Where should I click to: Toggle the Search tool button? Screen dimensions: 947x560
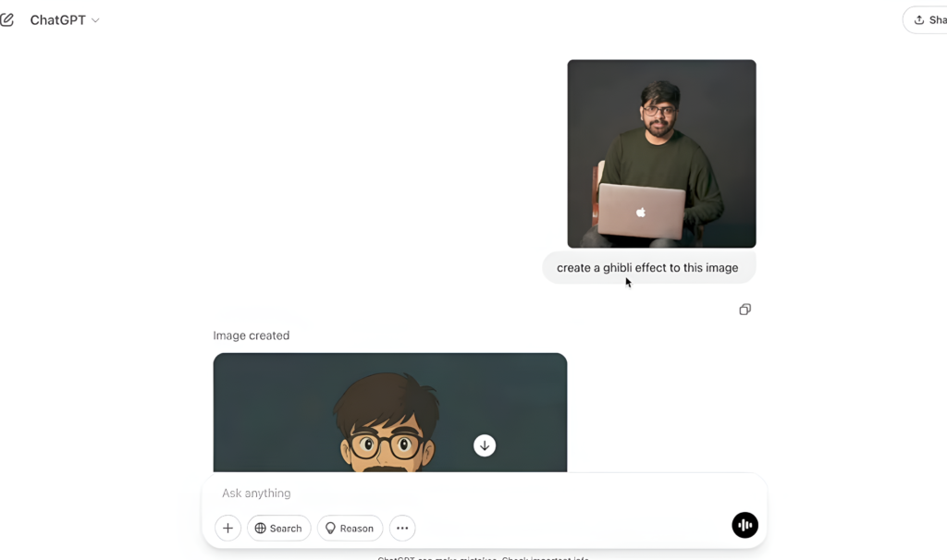click(x=278, y=528)
